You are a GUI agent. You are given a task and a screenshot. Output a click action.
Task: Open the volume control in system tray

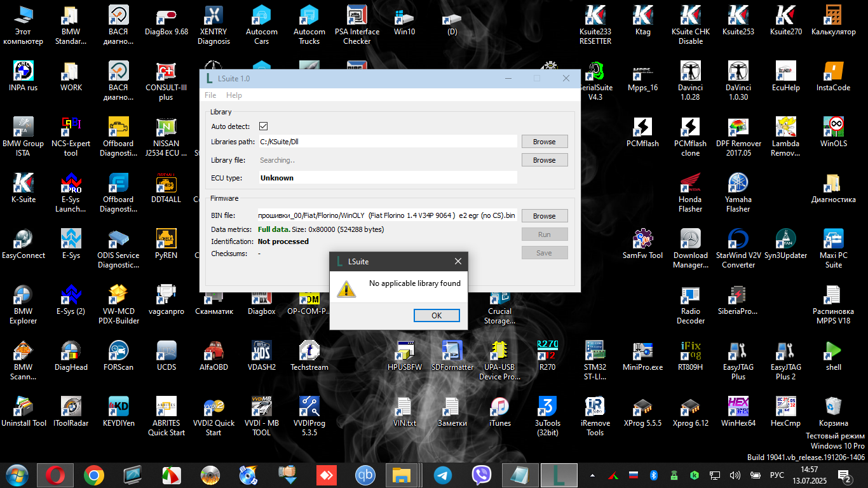735,475
